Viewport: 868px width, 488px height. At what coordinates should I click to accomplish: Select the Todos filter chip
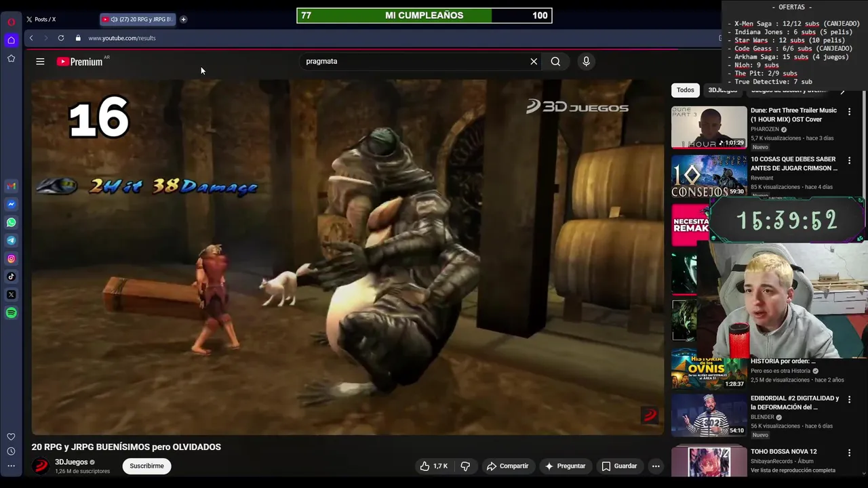(x=685, y=90)
